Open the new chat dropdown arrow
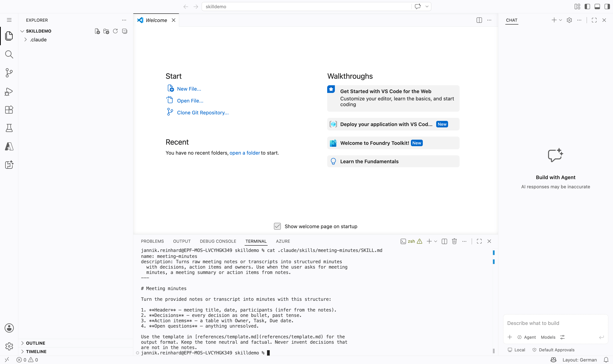613x364 pixels. (561, 20)
